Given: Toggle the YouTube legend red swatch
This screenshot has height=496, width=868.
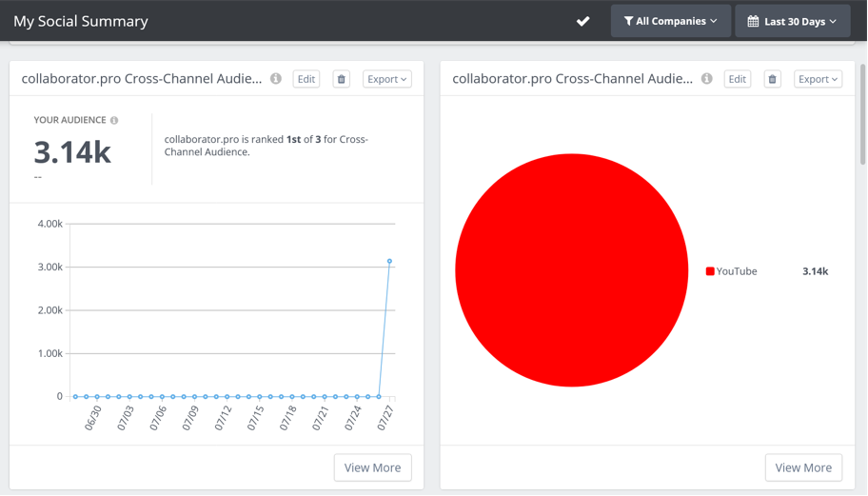Looking at the screenshot, I should pyautogui.click(x=710, y=271).
